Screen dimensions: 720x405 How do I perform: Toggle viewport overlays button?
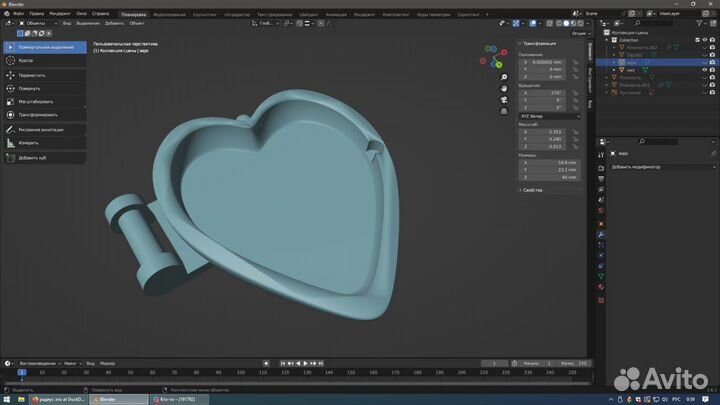pyautogui.click(x=533, y=23)
